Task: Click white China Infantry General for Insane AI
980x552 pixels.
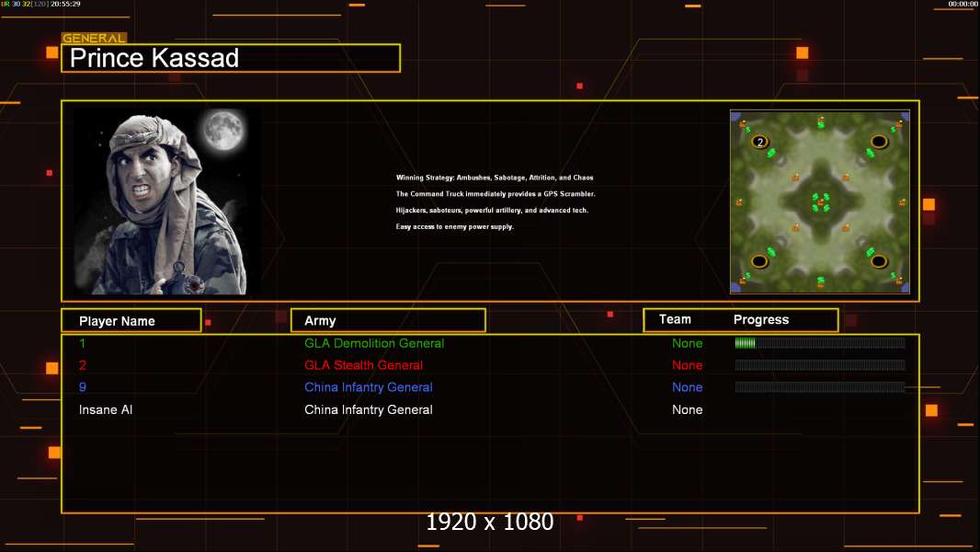Action: tap(368, 409)
